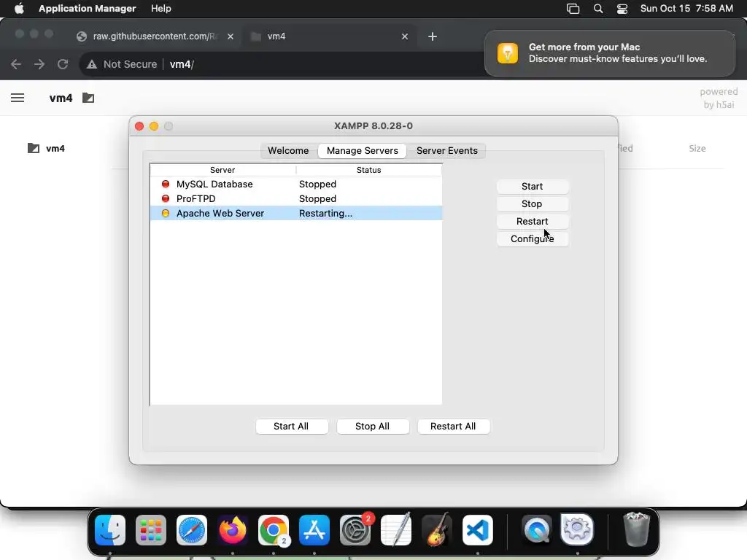Open Visual Studio Code in Dock
This screenshot has width=747, height=560.
click(x=478, y=529)
